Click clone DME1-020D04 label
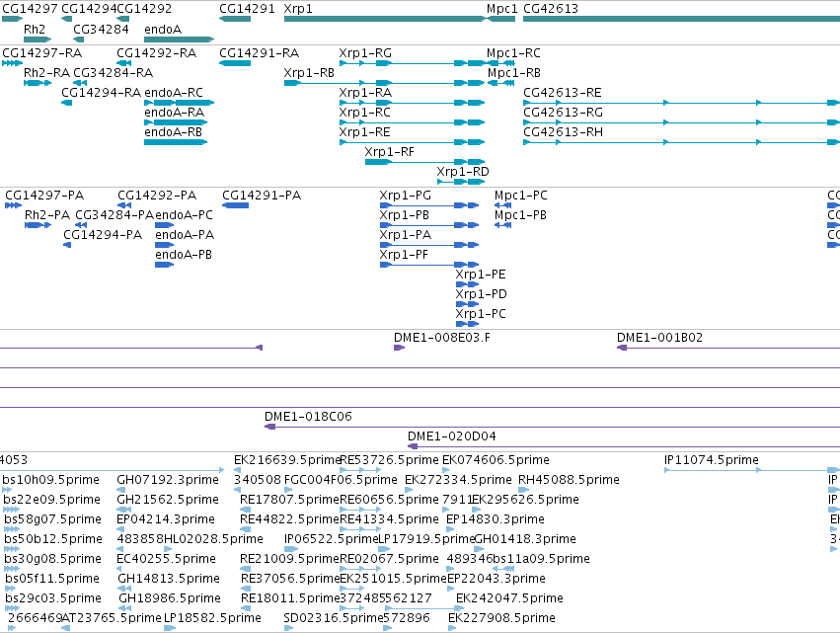 click(452, 436)
